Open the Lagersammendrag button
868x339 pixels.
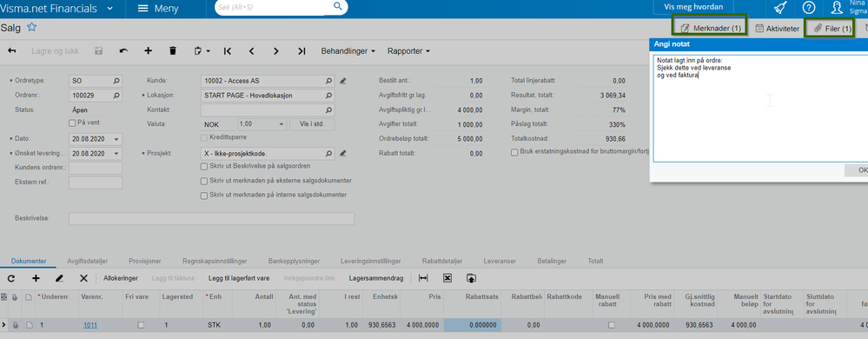(376, 278)
